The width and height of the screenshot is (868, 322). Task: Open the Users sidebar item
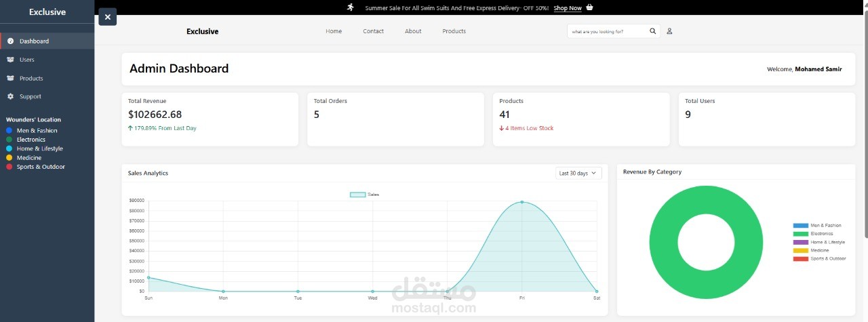click(x=47, y=60)
